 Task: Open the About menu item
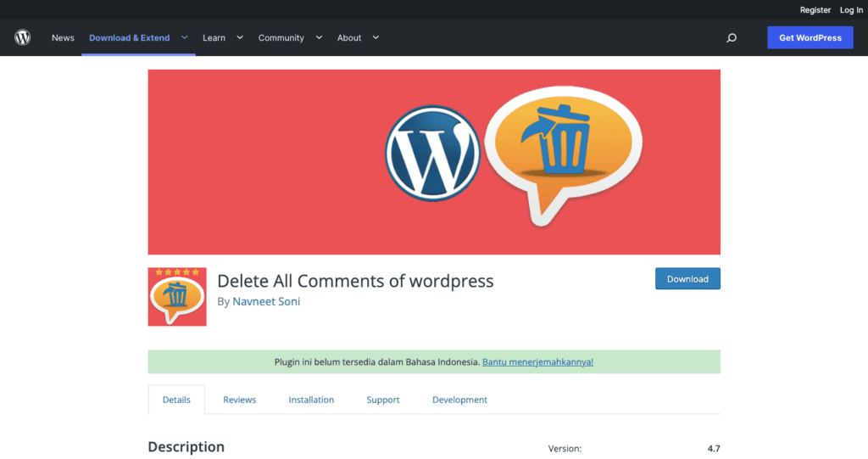point(348,37)
